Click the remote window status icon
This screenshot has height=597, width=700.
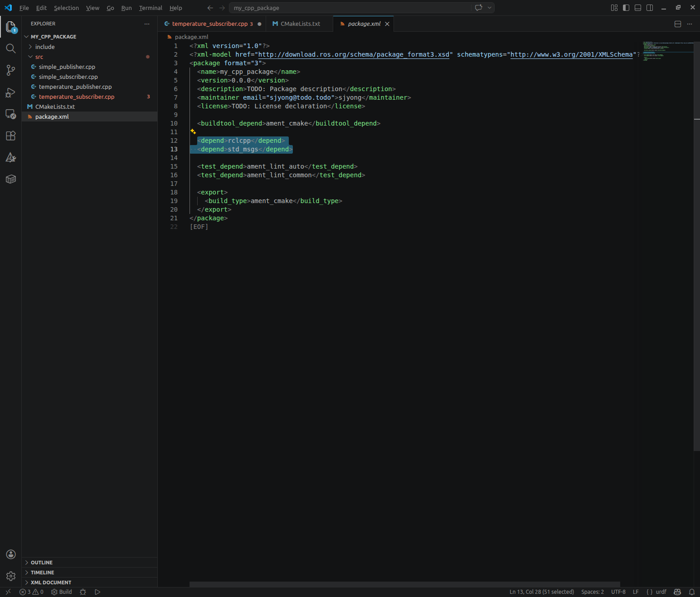8,592
